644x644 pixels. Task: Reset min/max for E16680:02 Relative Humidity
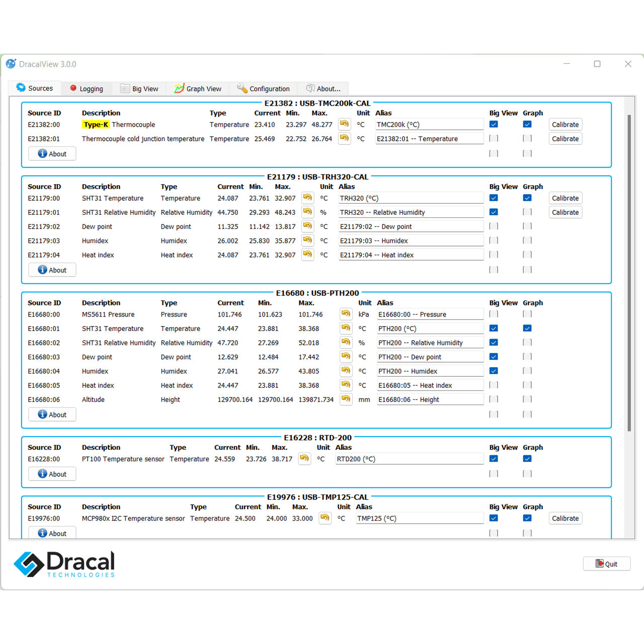346,342
